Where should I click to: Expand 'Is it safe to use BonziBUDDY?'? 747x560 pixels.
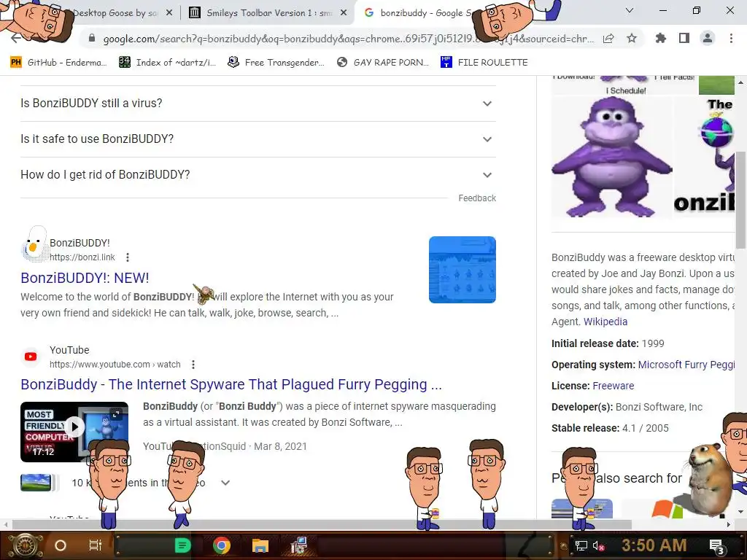tap(258, 139)
